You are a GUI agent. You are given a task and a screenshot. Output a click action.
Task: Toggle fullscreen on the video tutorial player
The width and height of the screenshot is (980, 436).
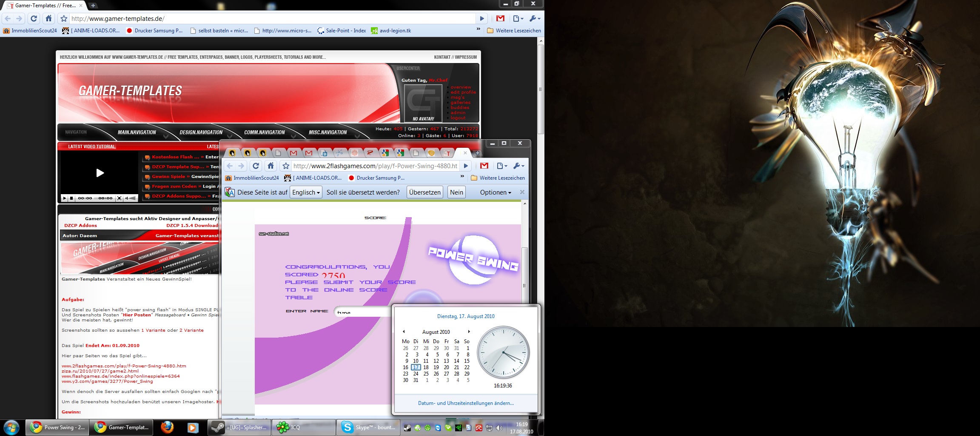pyautogui.click(x=120, y=198)
